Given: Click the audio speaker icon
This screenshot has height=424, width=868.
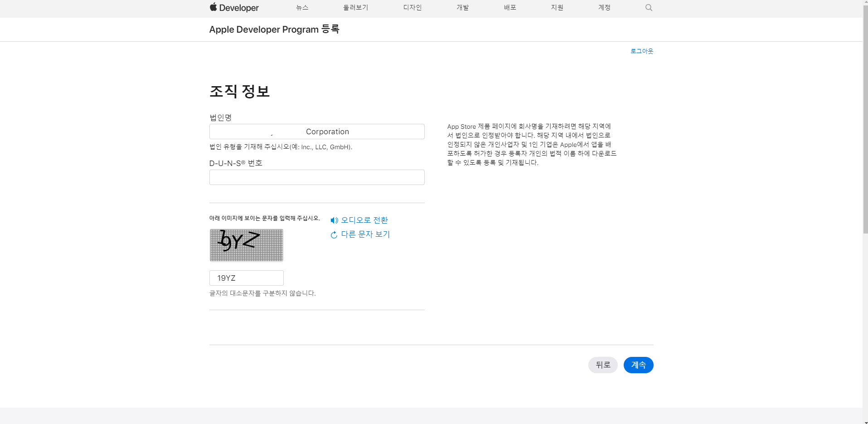Looking at the screenshot, I should click(x=334, y=220).
